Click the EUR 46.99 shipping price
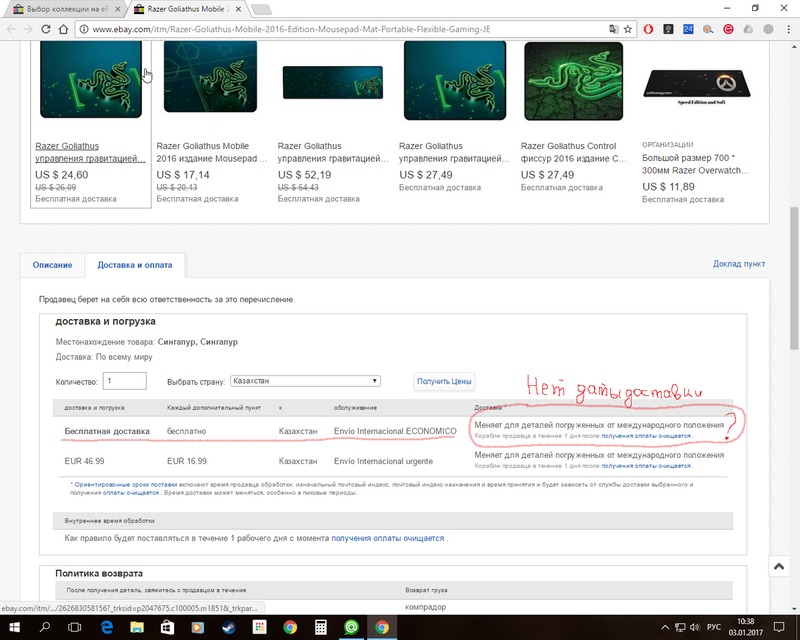800x640 pixels. 84,461
